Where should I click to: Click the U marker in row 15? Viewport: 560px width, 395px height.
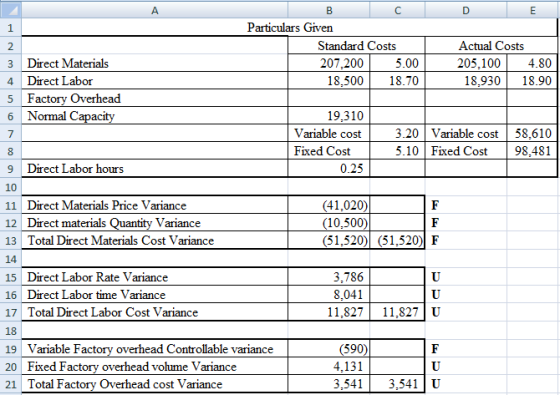[x=436, y=277]
